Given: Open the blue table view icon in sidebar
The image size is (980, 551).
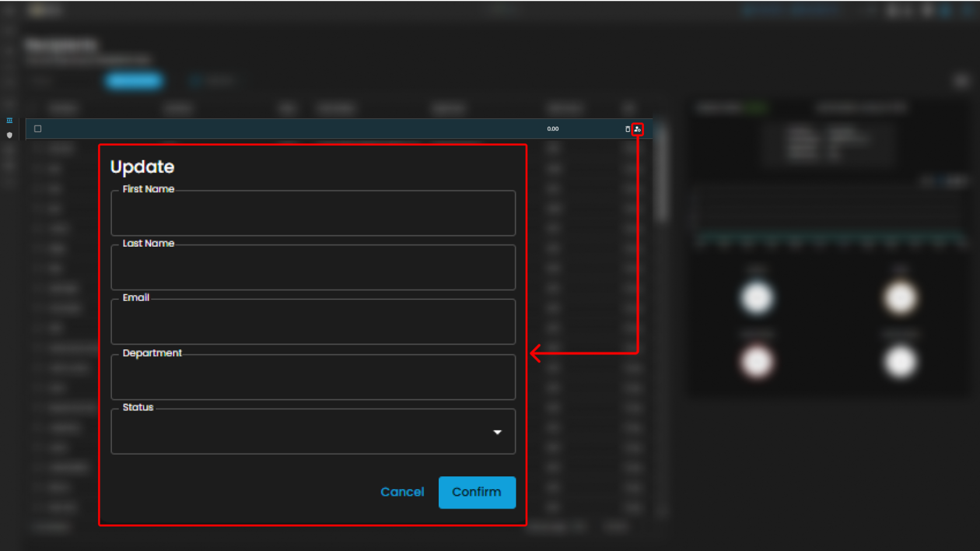Looking at the screenshot, I should [x=9, y=120].
